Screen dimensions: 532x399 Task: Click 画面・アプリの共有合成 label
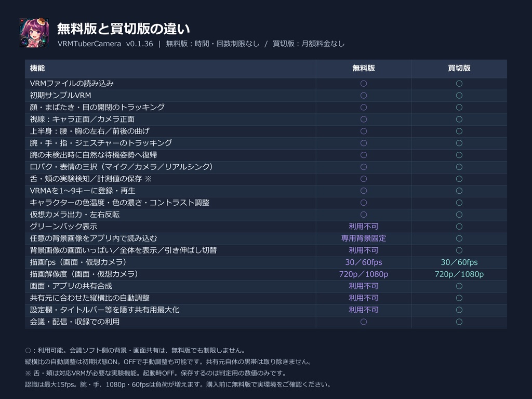(x=71, y=286)
